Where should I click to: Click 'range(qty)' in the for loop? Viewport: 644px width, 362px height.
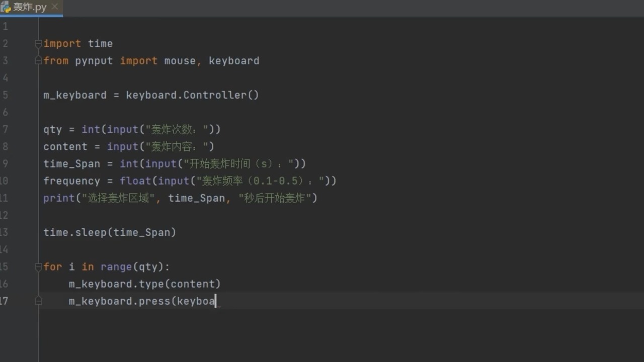point(132,266)
